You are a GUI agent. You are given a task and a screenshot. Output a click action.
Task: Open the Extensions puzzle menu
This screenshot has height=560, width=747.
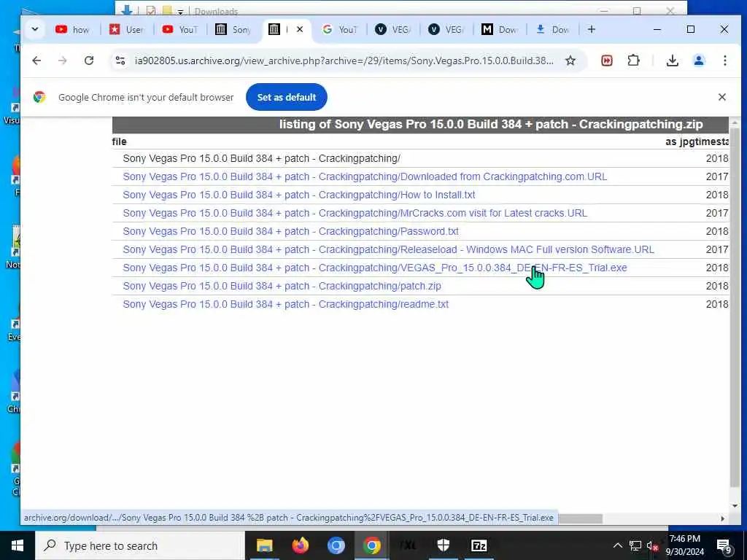tap(633, 61)
